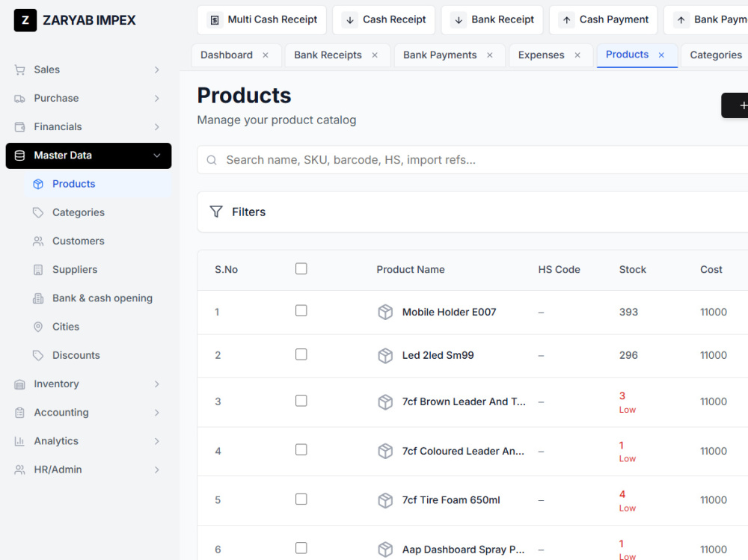Focus the product search field
Image resolution: width=748 pixels, height=560 pixels.
pyautogui.click(x=472, y=160)
